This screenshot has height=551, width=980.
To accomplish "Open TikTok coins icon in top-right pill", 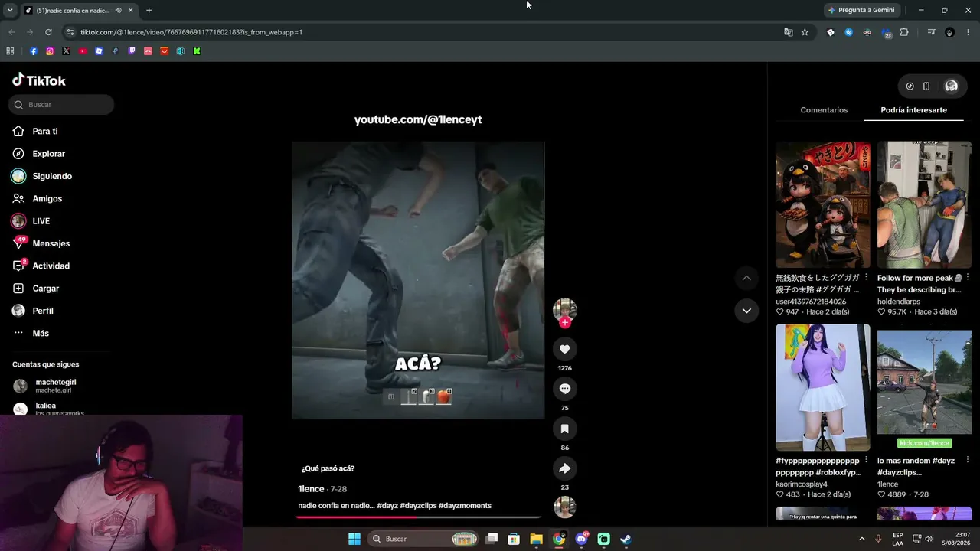I will [x=910, y=86].
